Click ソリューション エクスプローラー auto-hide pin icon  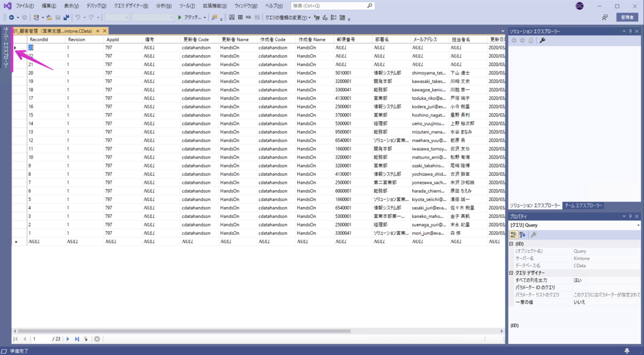(631, 32)
